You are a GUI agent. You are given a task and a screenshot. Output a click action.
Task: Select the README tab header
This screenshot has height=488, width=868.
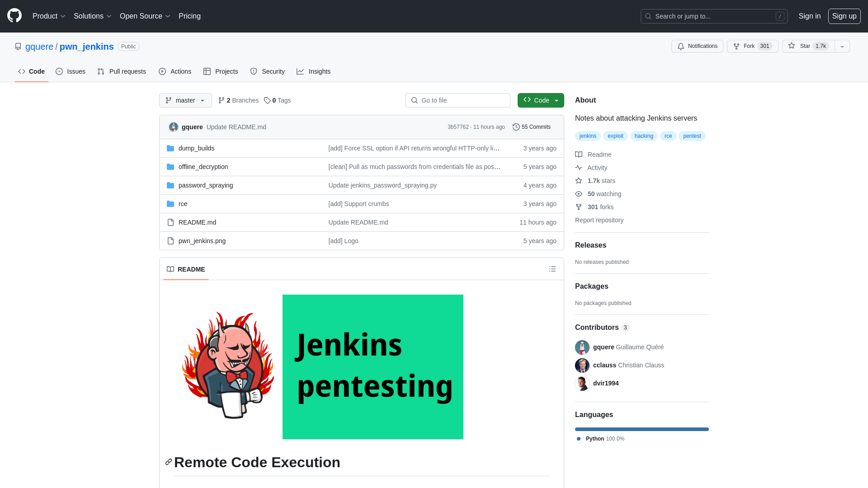[186, 269]
